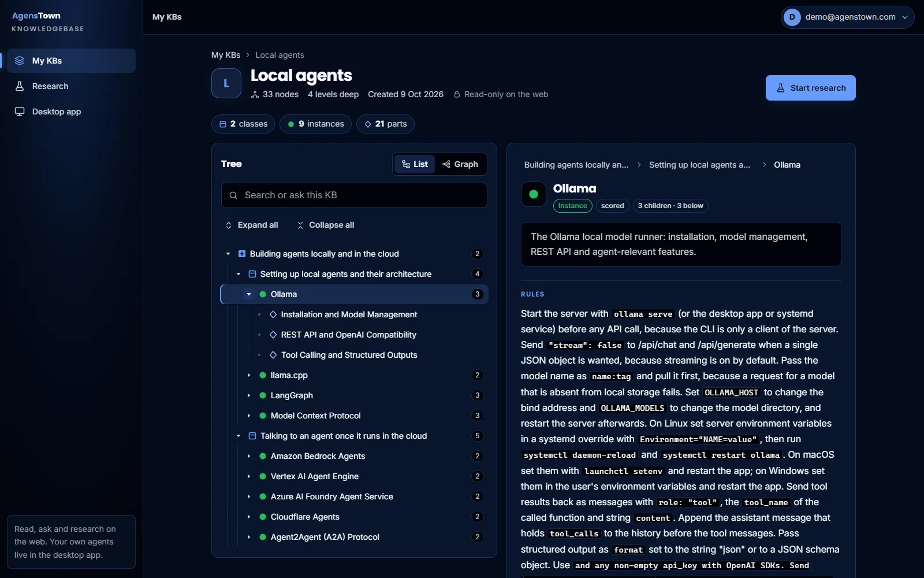This screenshot has width=924, height=578.
Task: Click Collapse all
Action: (x=326, y=225)
